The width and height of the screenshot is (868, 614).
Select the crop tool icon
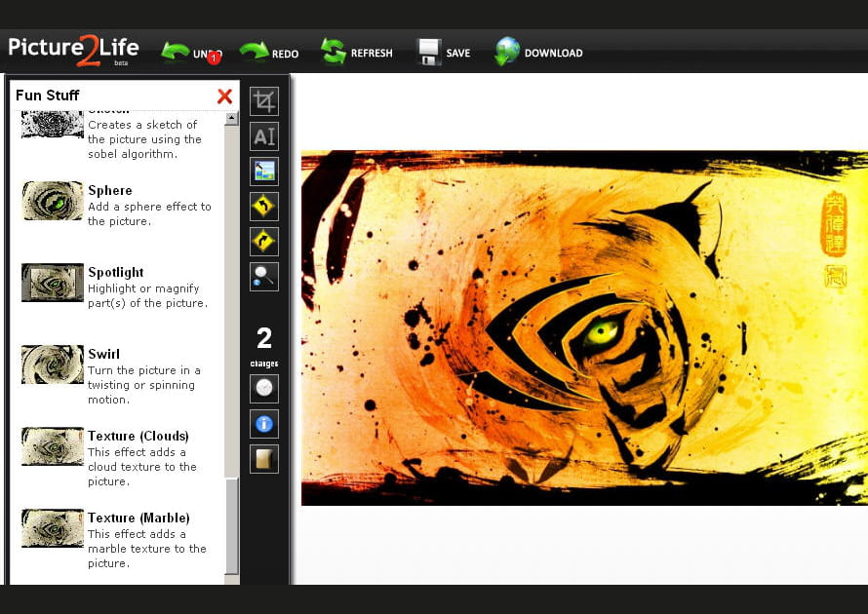pyautogui.click(x=264, y=101)
